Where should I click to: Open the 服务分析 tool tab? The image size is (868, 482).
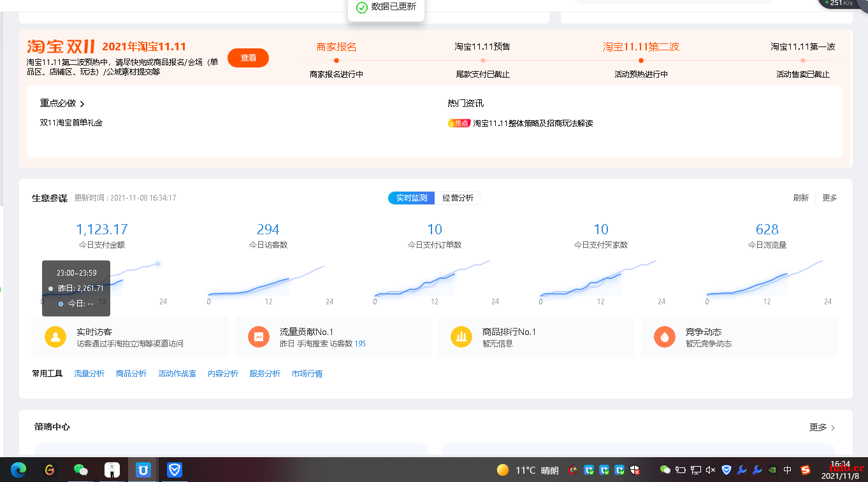265,374
